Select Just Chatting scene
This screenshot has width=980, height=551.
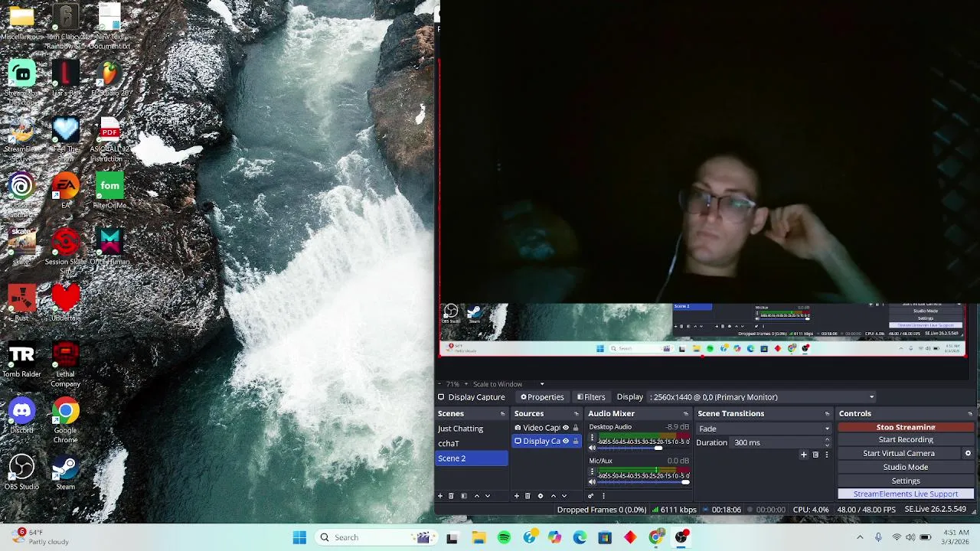click(x=471, y=429)
